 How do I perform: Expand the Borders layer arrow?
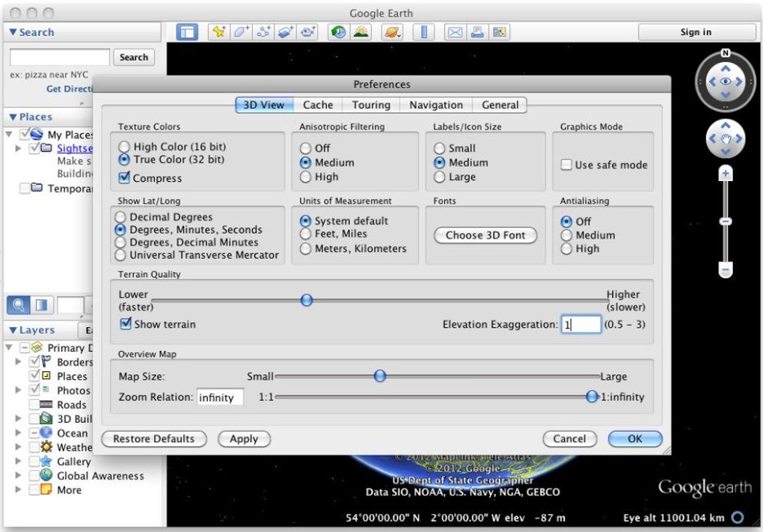pos(19,361)
